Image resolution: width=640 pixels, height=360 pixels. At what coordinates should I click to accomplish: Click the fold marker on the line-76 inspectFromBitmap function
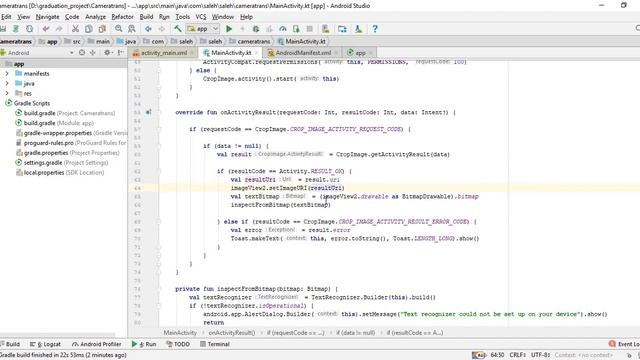(159, 289)
